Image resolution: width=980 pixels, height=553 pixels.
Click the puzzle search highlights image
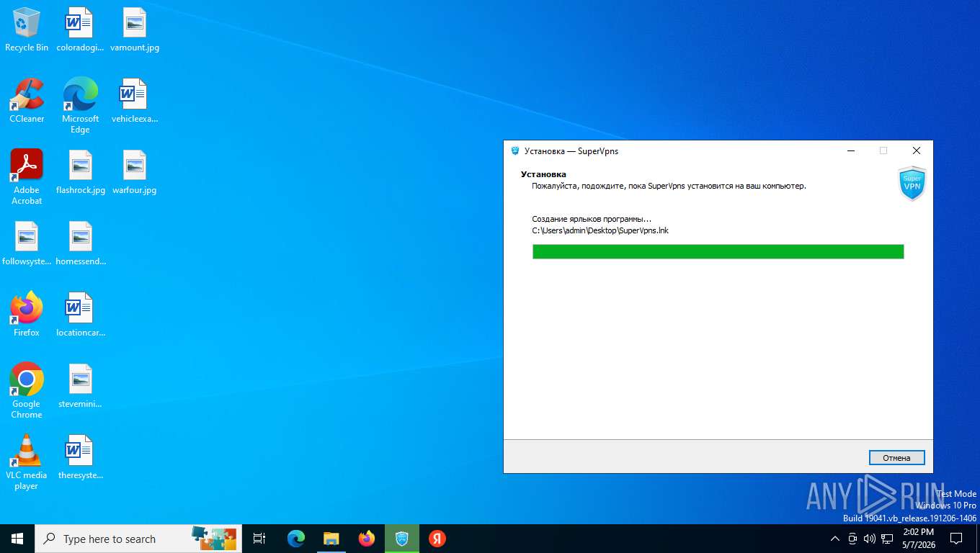click(214, 538)
